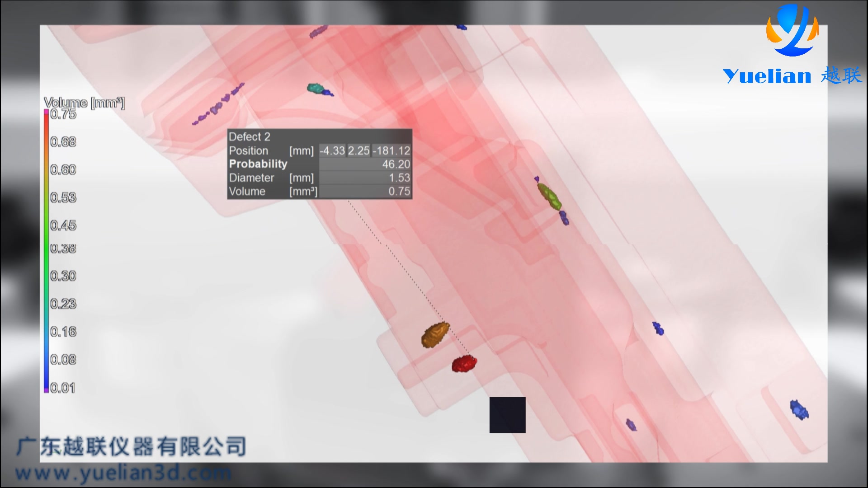This screenshot has width=868, height=488.
Task: Click the 0.01 legend label
Action: pyautogui.click(x=62, y=388)
